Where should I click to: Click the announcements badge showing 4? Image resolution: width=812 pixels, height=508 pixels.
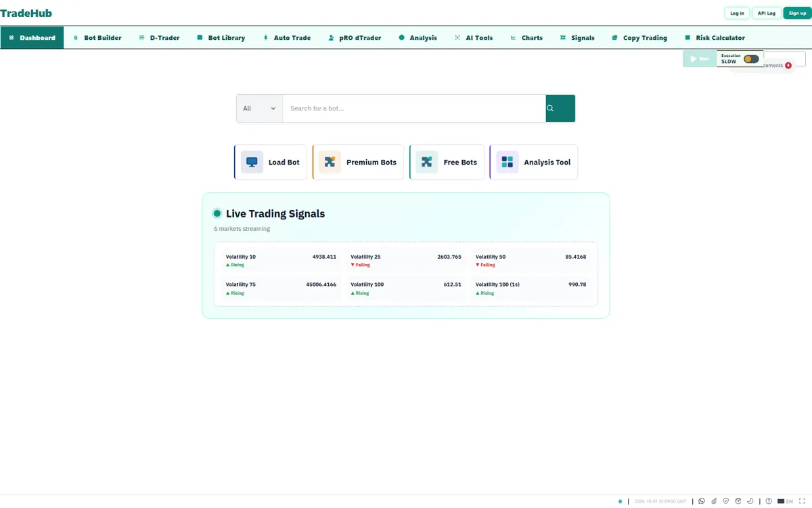coord(788,66)
